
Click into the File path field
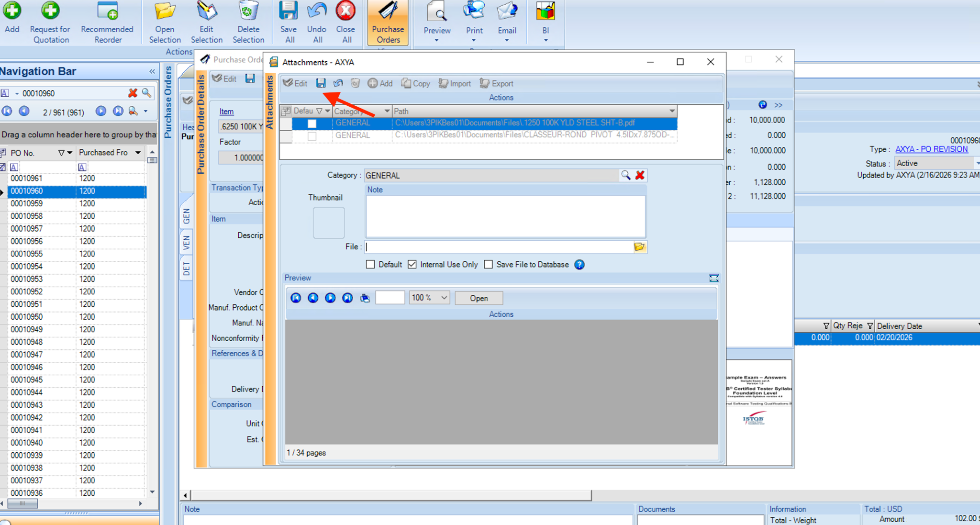coord(498,247)
